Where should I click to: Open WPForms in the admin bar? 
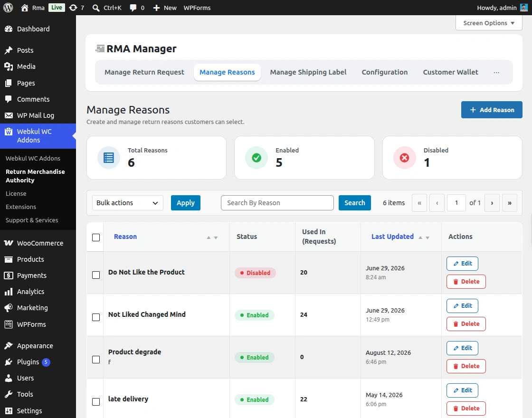[x=197, y=8]
